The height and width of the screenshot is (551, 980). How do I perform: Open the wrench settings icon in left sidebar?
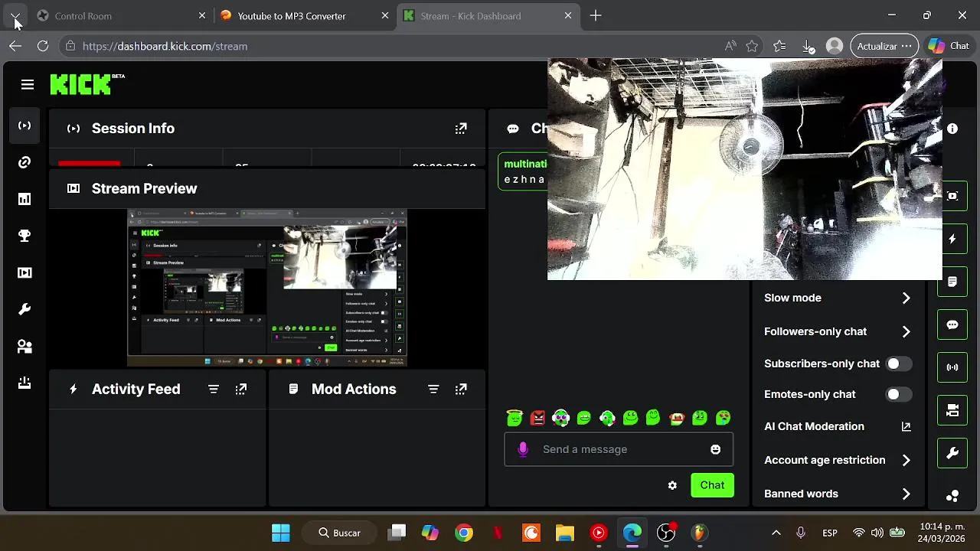pos(24,309)
